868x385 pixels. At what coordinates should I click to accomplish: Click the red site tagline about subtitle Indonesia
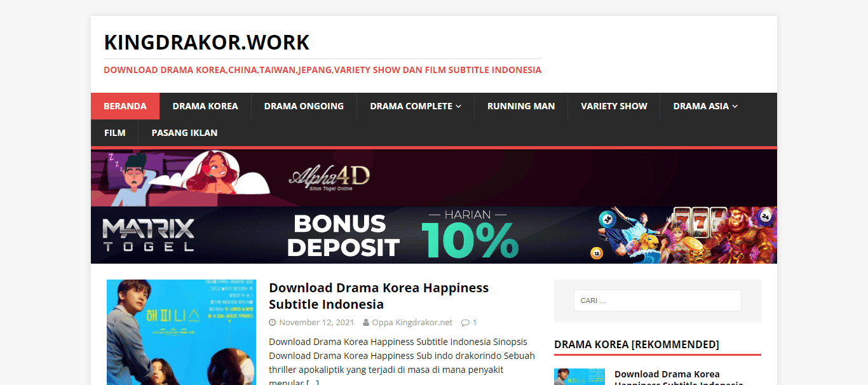tap(322, 70)
